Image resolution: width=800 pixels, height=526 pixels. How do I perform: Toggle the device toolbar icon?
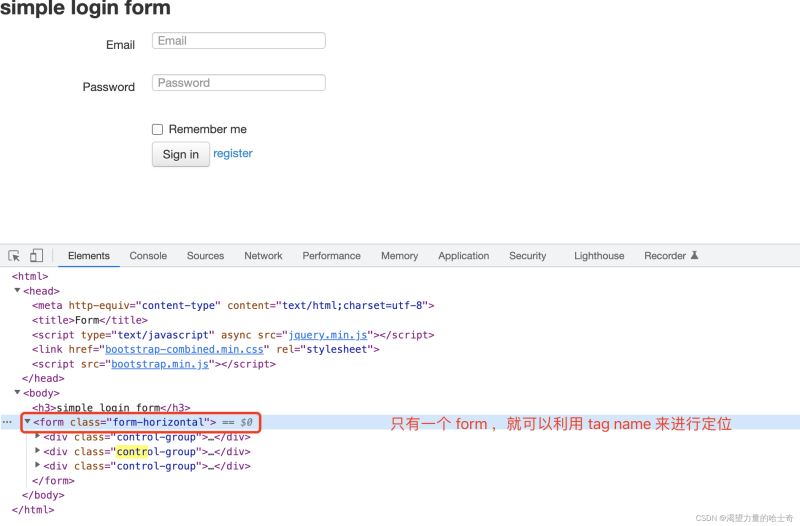tap(36, 256)
